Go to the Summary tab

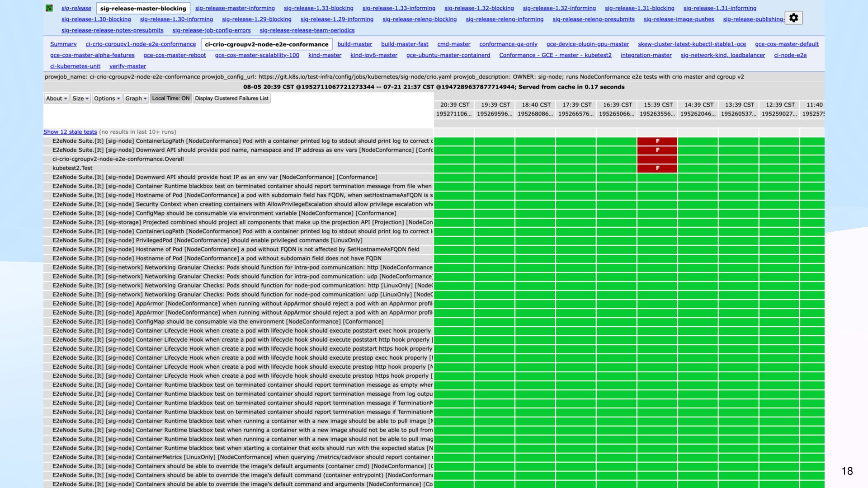63,44
